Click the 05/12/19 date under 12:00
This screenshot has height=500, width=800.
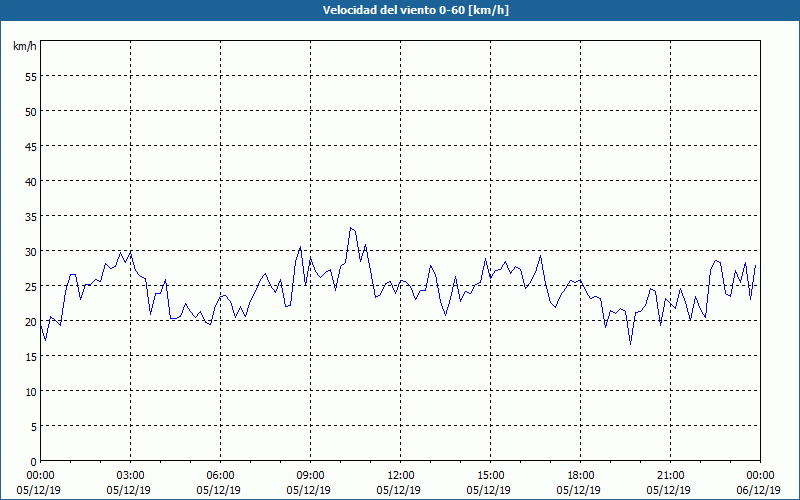point(398,490)
